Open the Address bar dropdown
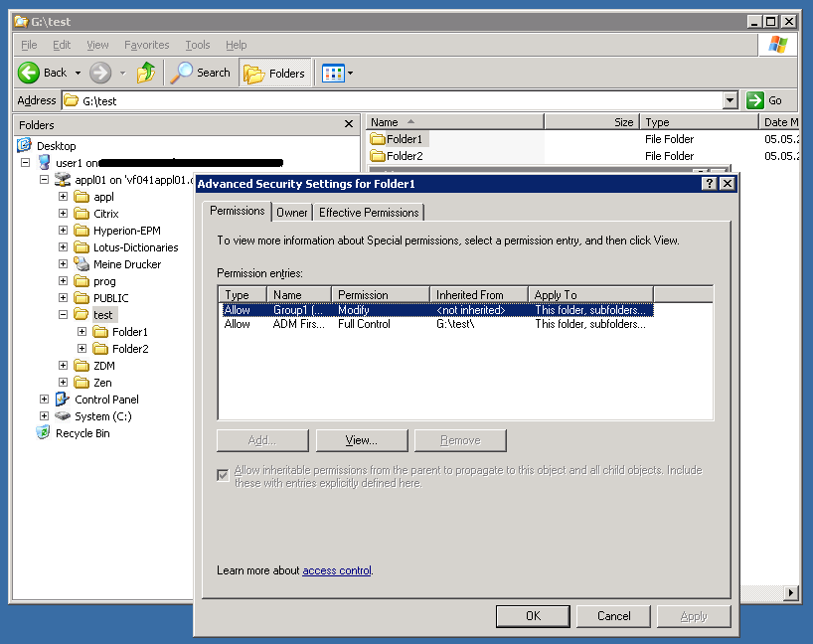This screenshot has width=813, height=644. coord(731,100)
